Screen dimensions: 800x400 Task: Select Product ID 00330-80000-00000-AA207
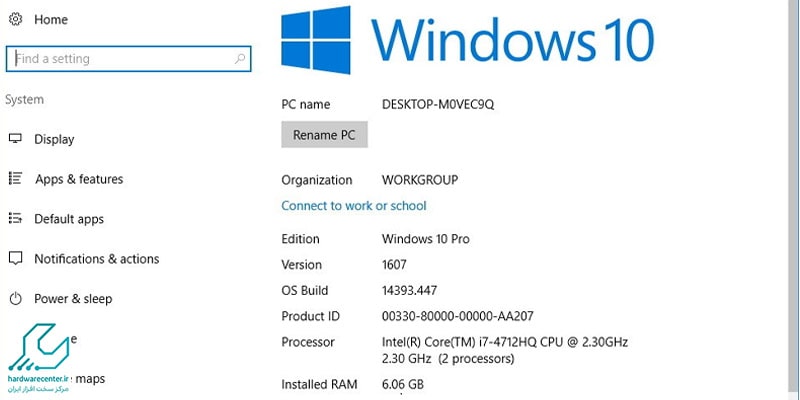(458, 316)
